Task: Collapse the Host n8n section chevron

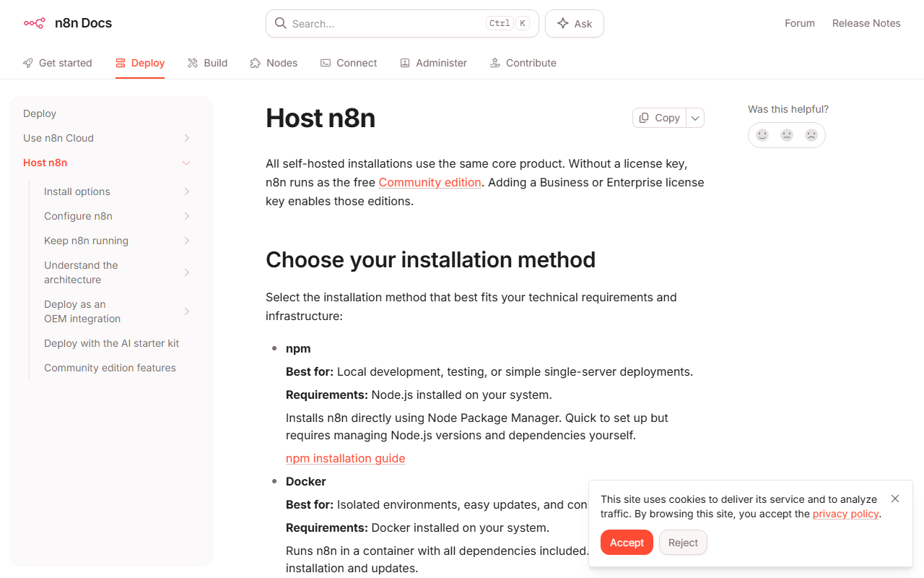Action: point(186,163)
